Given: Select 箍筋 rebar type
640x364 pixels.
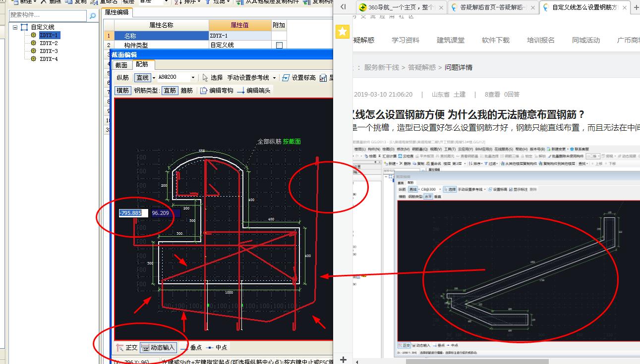Looking at the screenshot, I should 186,91.
